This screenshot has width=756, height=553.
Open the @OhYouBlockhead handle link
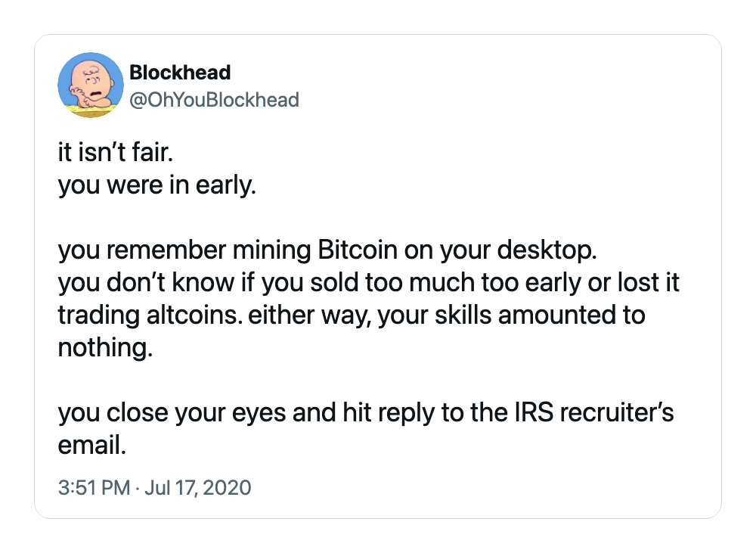[x=214, y=100]
